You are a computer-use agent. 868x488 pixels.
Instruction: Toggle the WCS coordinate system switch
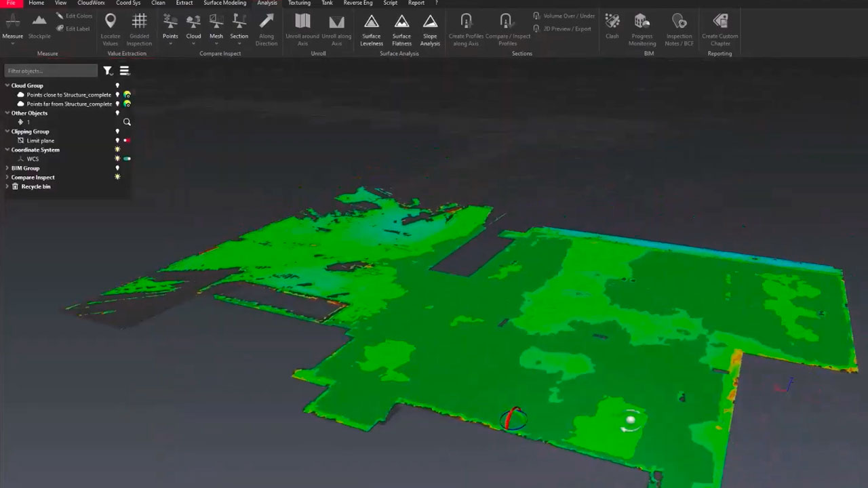(127, 159)
